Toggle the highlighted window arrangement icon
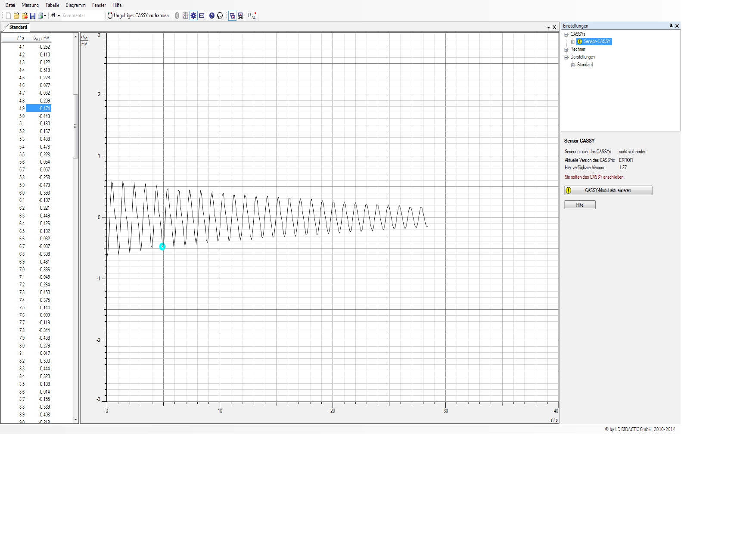 point(232,16)
